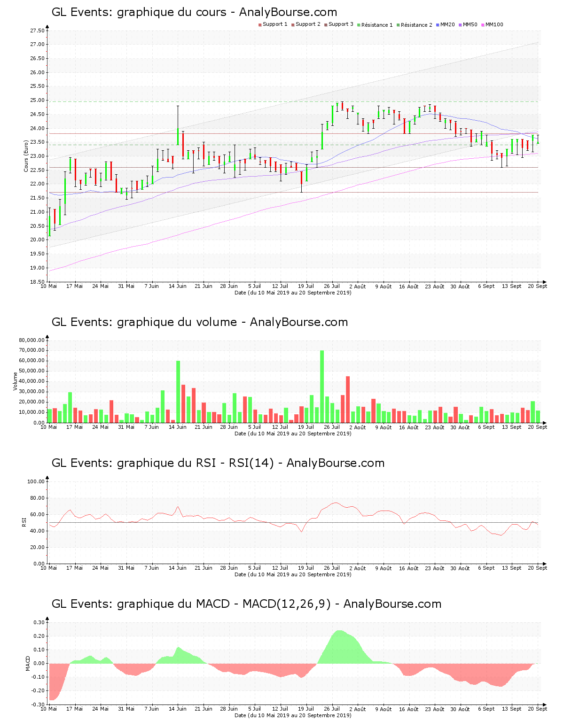Click the blue swatch beside MM20
Screen dimensions: 564x728
tap(438, 25)
